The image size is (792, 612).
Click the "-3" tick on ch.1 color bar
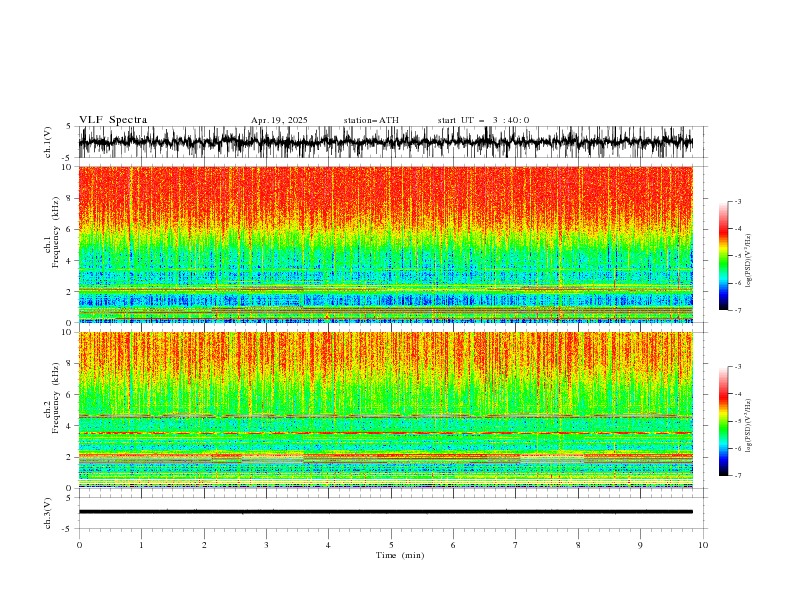coord(738,201)
